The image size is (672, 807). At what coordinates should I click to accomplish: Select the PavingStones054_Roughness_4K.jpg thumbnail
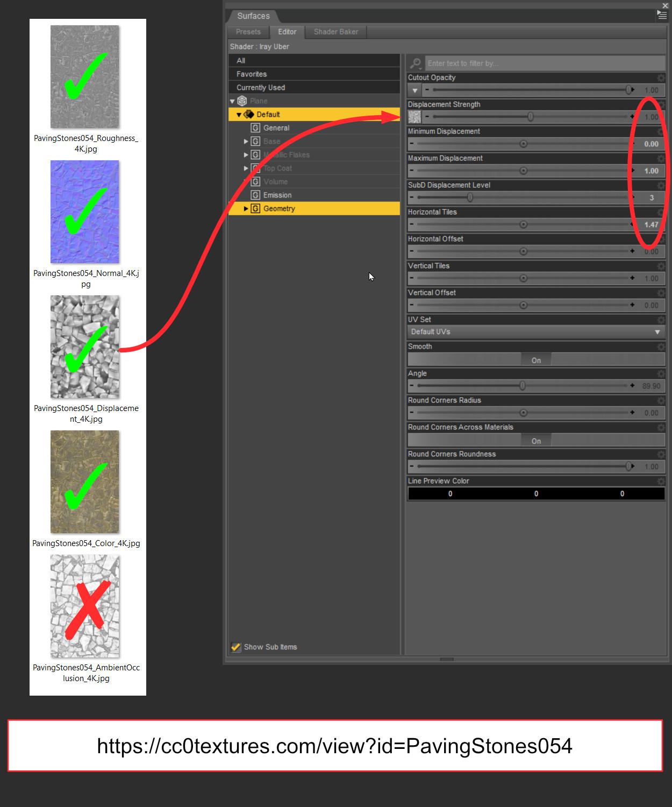pyautogui.click(x=85, y=77)
